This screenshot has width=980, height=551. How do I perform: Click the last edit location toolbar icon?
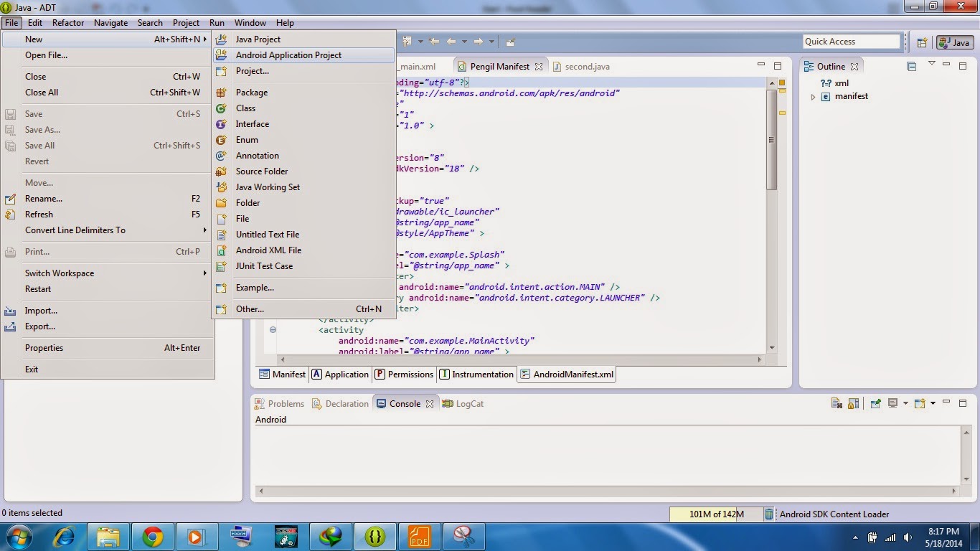433,42
